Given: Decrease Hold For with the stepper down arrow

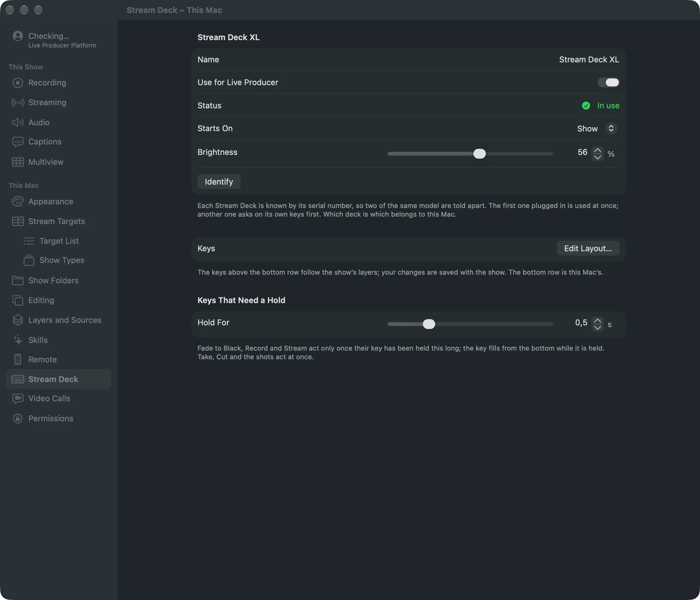Looking at the screenshot, I should 597,328.
